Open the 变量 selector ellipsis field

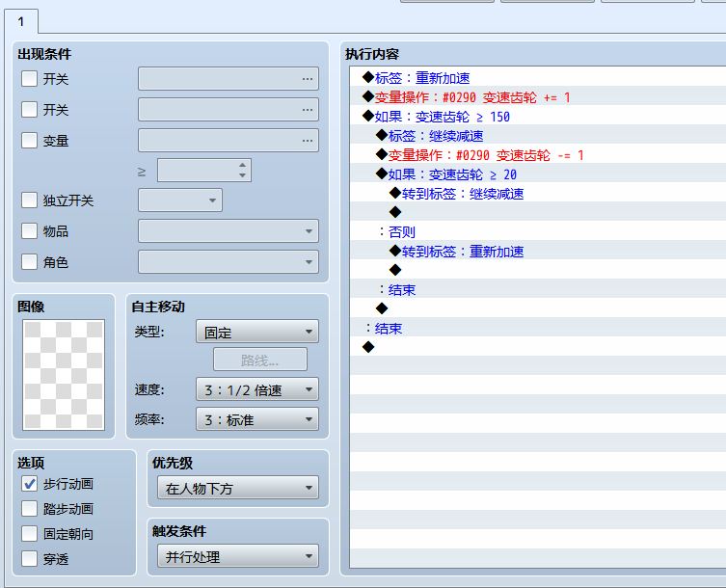229,141
